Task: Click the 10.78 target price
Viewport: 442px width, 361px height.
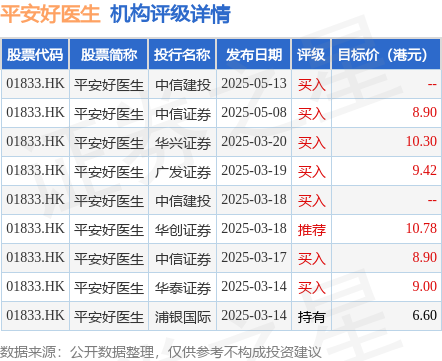Action: pos(421,228)
